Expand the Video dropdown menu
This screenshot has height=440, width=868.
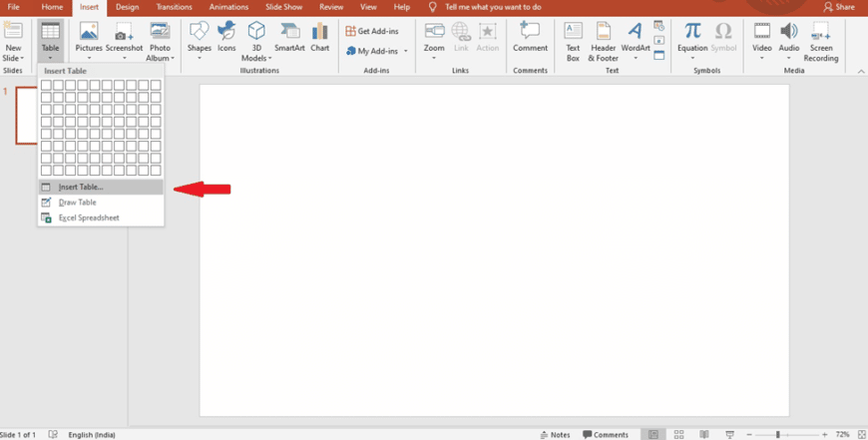point(762,58)
